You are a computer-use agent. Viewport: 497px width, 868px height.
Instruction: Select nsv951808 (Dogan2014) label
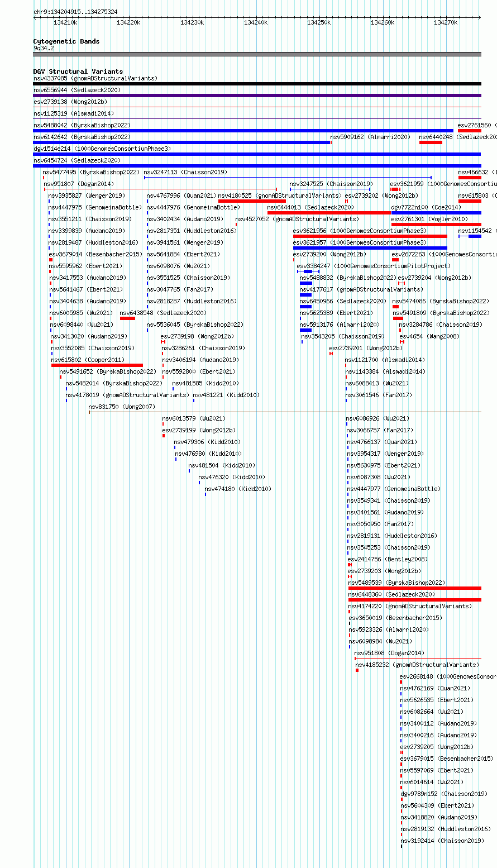[390, 653]
